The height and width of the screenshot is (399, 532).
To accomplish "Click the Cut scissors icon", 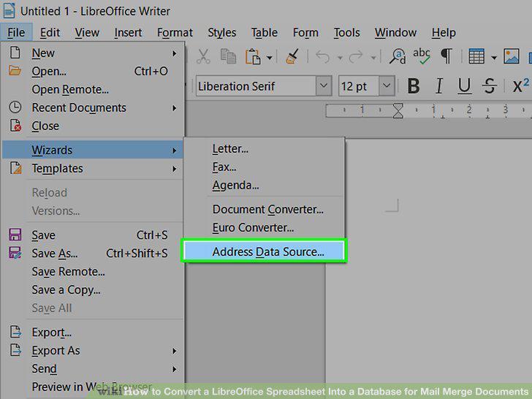I will tap(203, 56).
